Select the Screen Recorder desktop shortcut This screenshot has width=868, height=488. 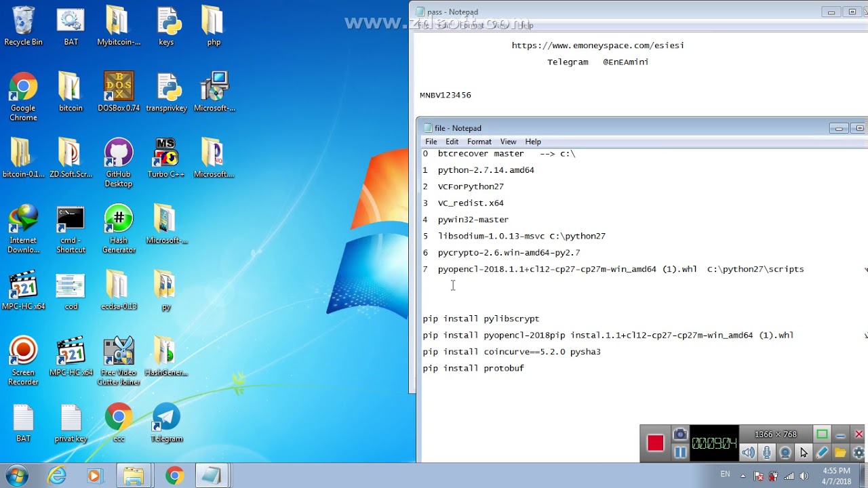[24, 361]
